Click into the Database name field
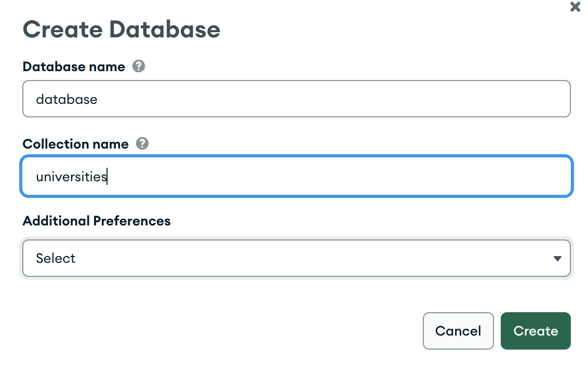The width and height of the screenshot is (588, 374). 296,99
